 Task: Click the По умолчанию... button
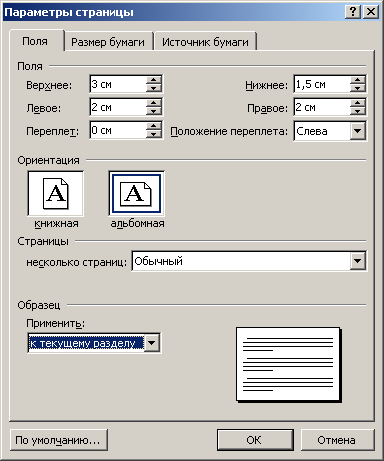click(59, 440)
